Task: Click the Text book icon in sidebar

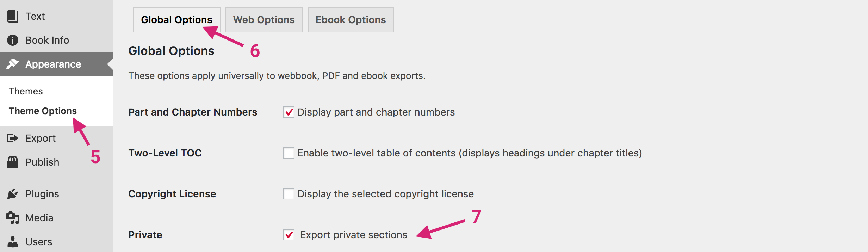Action: click(x=13, y=16)
